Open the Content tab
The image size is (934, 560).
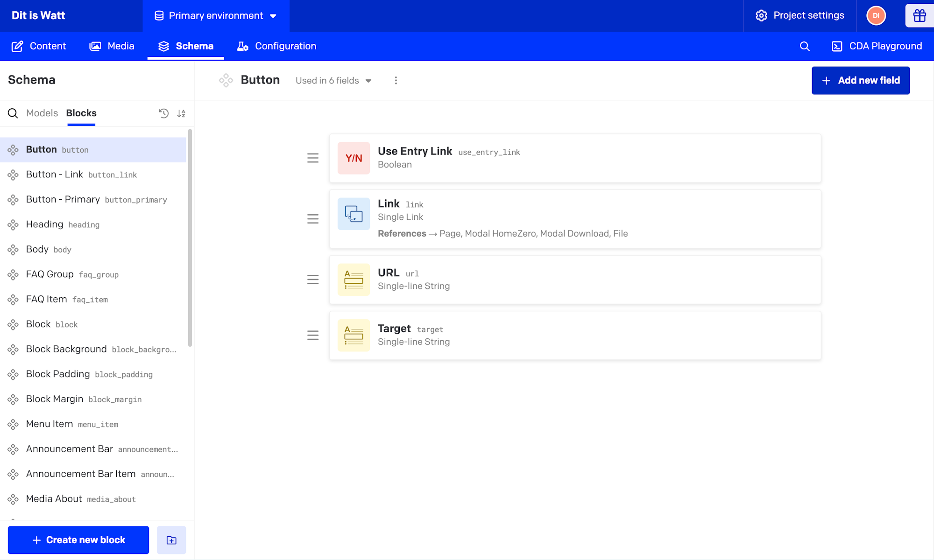tap(39, 46)
